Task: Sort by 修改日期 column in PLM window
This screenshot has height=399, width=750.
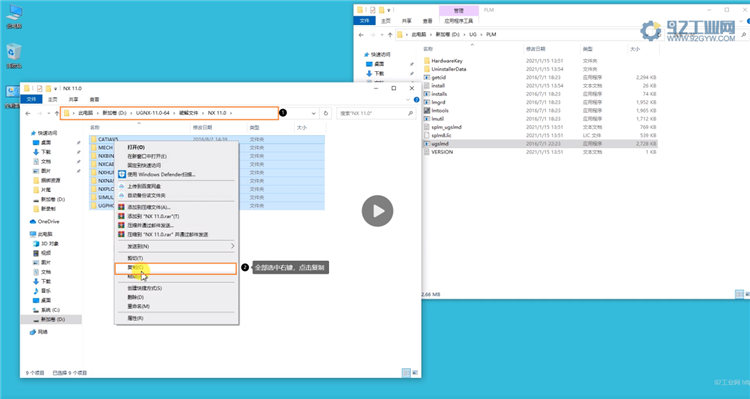Action: click(536, 49)
